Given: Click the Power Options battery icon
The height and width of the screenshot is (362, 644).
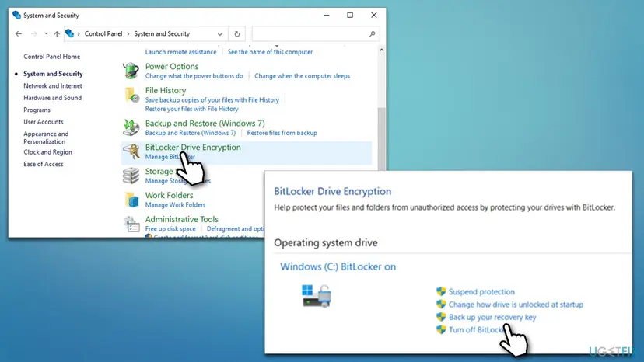Looking at the screenshot, I should [131, 71].
